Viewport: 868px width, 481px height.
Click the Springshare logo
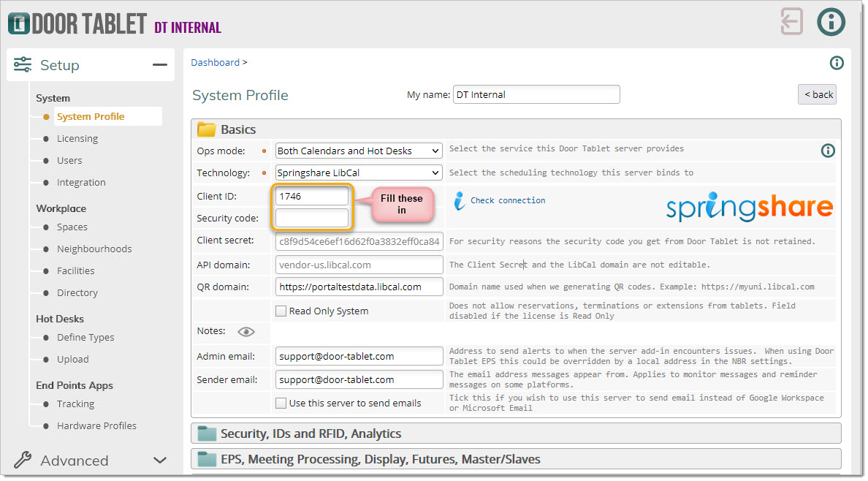pyautogui.click(x=749, y=207)
